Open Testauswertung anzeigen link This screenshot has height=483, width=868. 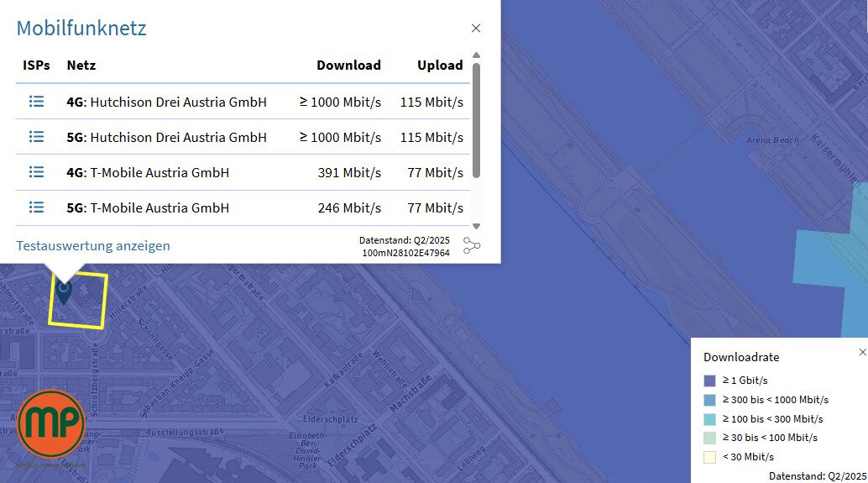[x=93, y=246]
